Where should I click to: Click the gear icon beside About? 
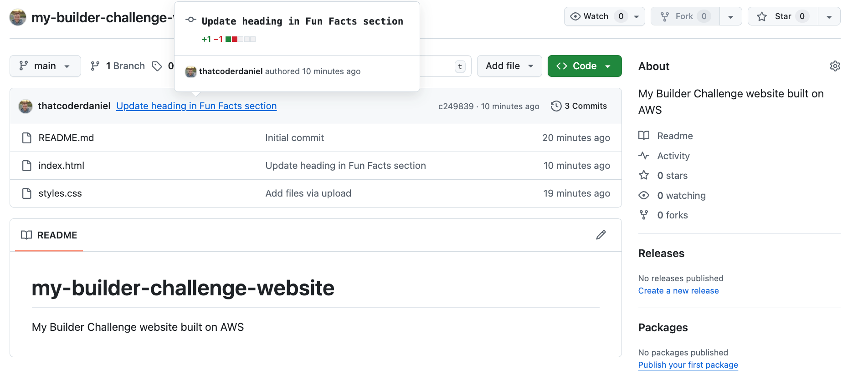point(835,66)
